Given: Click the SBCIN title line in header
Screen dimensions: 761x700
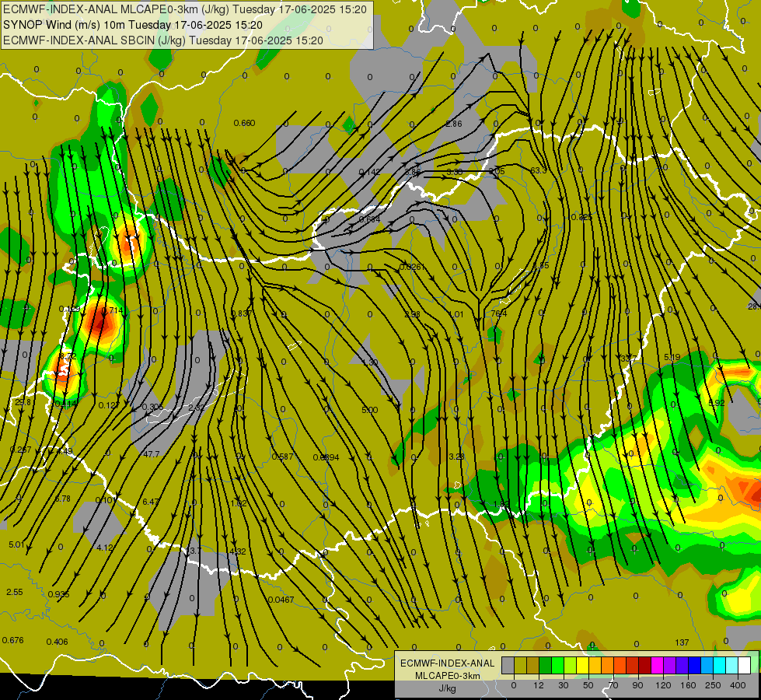Looking at the screenshot, I should pos(163,40).
